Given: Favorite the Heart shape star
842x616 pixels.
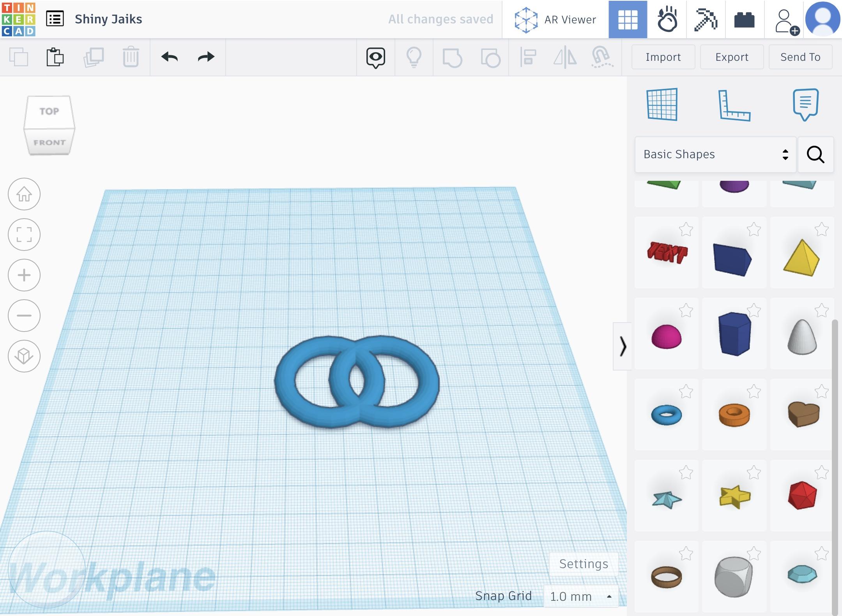Looking at the screenshot, I should 822,392.
